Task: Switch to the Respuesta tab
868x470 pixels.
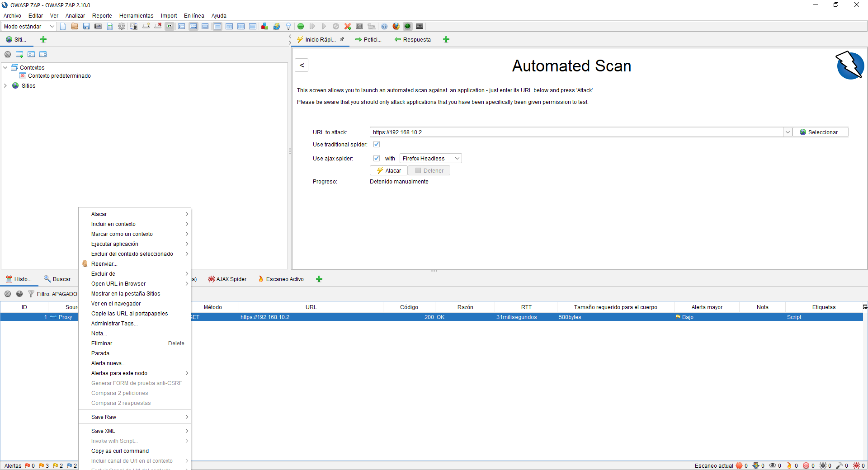Action: (412, 39)
